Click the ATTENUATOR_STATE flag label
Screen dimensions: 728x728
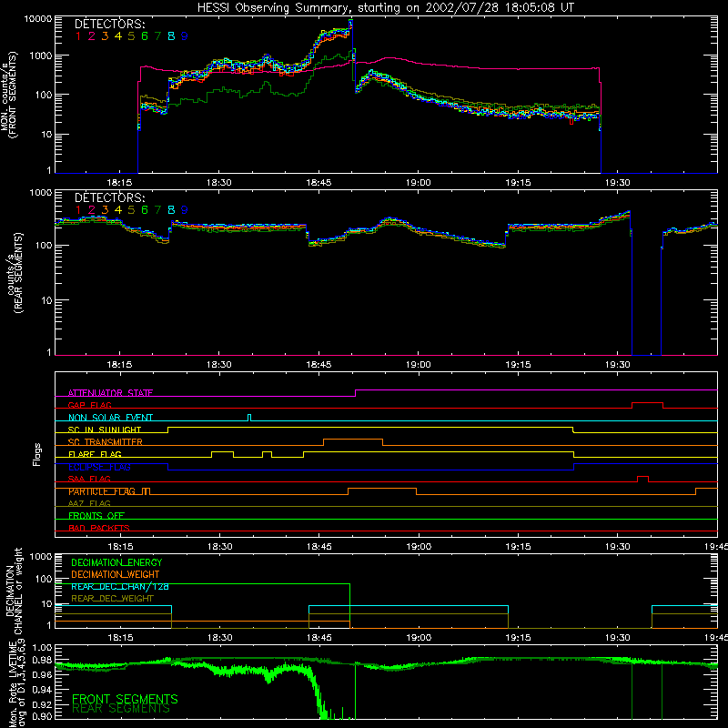(x=110, y=393)
